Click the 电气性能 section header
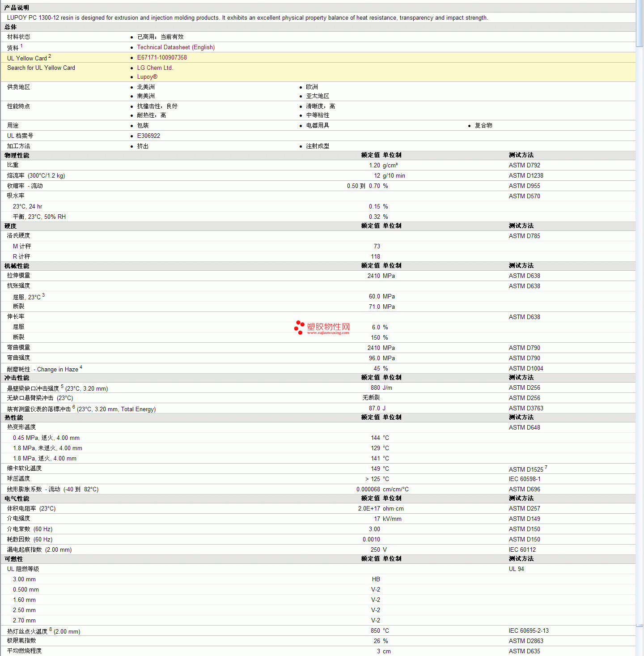Screen dimensions: 644x656 tap(17, 498)
